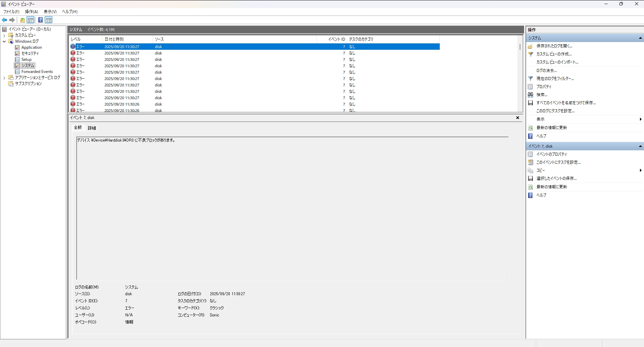Click the back arrow toolbar icon
Screen dimensions: 644x347
pyautogui.click(x=4, y=20)
